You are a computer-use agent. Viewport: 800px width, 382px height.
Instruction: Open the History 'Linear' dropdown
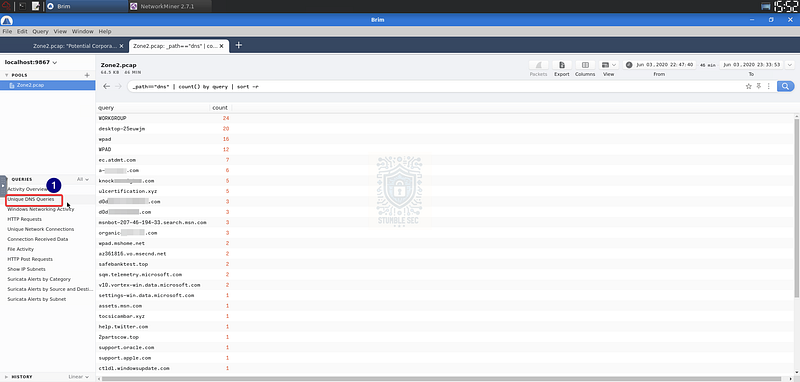(79, 377)
